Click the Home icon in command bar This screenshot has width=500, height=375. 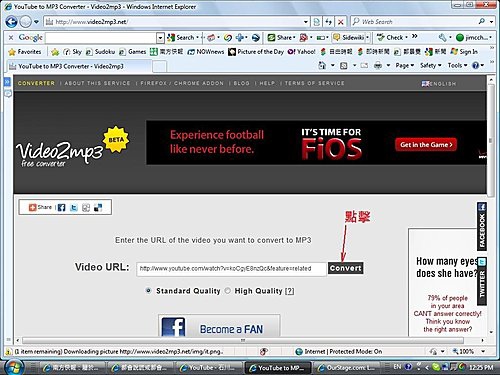[x=322, y=65]
